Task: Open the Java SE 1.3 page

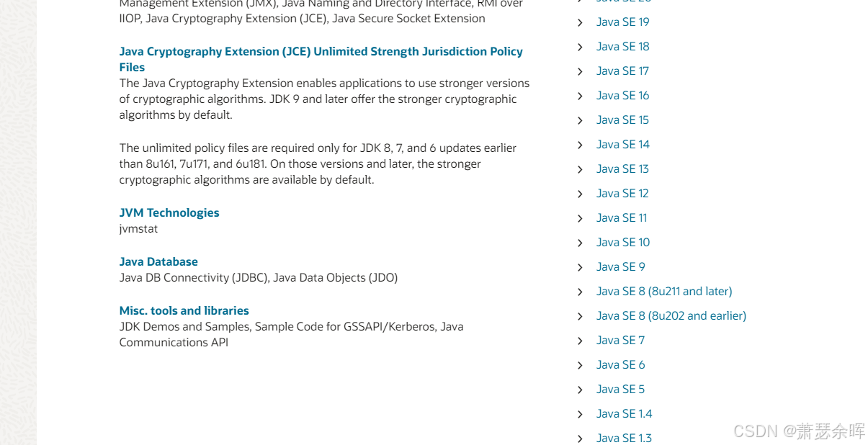Action: 624,438
